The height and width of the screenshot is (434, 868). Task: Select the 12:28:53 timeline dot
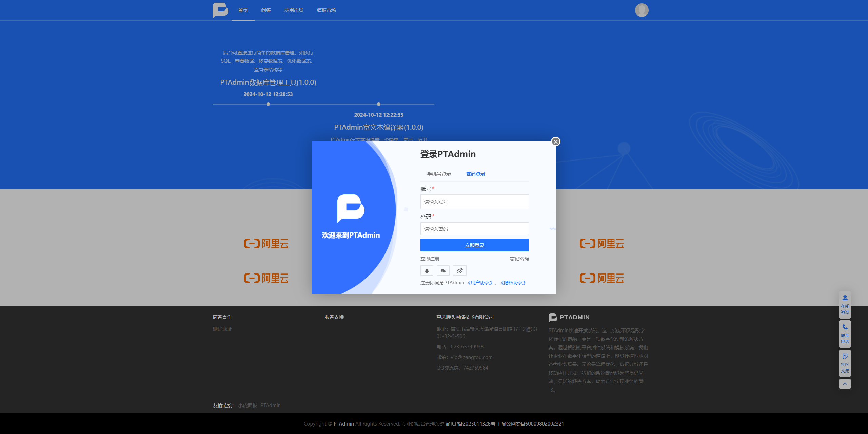pos(268,104)
